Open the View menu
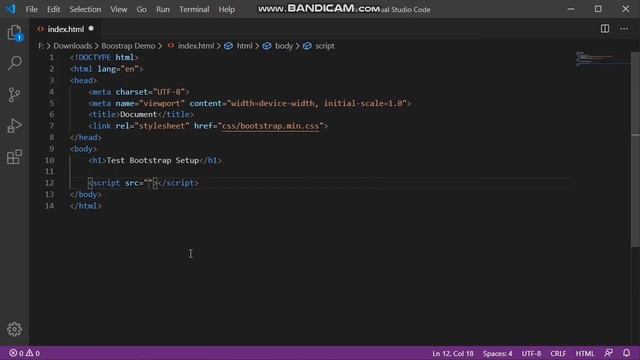Screen dimensions: 640x360 point(119,9)
